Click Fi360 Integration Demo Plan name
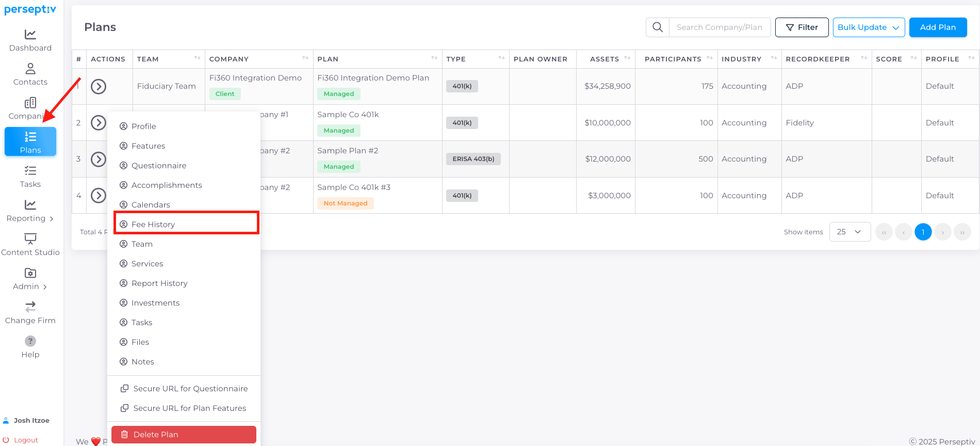Screen dimensions: 980x446 373,78
